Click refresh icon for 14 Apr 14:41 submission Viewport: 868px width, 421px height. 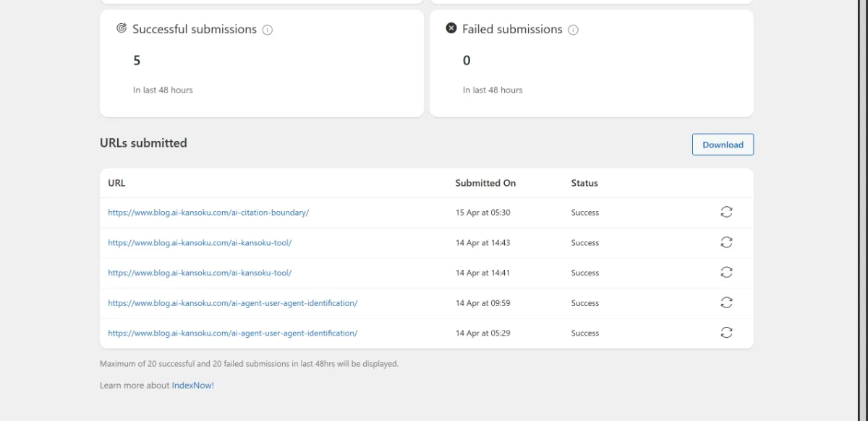[x=726, y=273]
